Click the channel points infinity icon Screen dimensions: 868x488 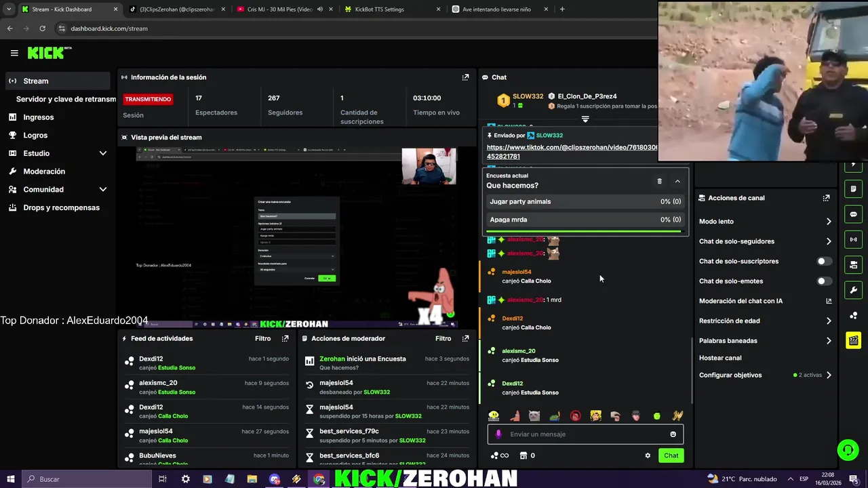(x=499, y=455)
